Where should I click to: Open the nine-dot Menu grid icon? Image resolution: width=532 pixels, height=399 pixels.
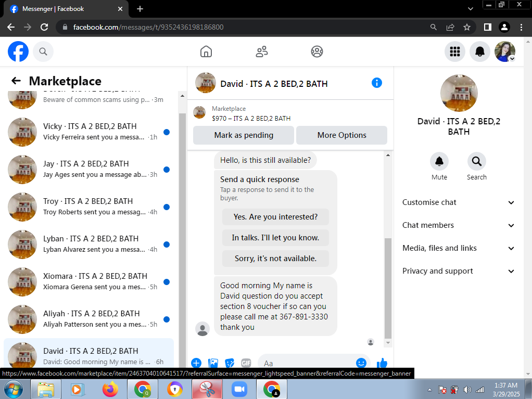click(x=454, y=52)
